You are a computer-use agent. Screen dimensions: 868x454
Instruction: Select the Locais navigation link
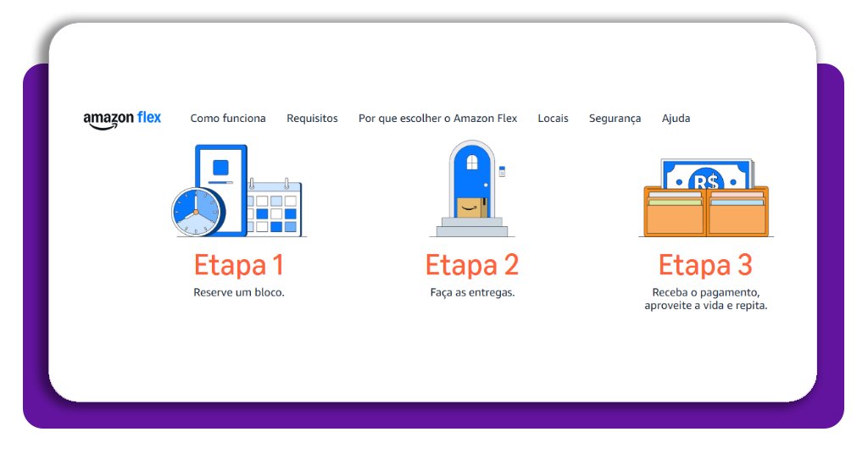click(553, 119)
